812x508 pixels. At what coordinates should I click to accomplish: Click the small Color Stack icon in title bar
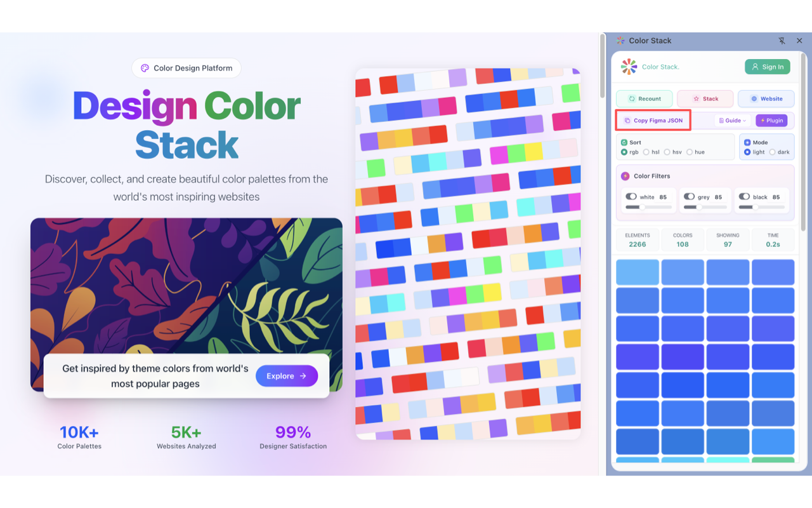(620, 41)
